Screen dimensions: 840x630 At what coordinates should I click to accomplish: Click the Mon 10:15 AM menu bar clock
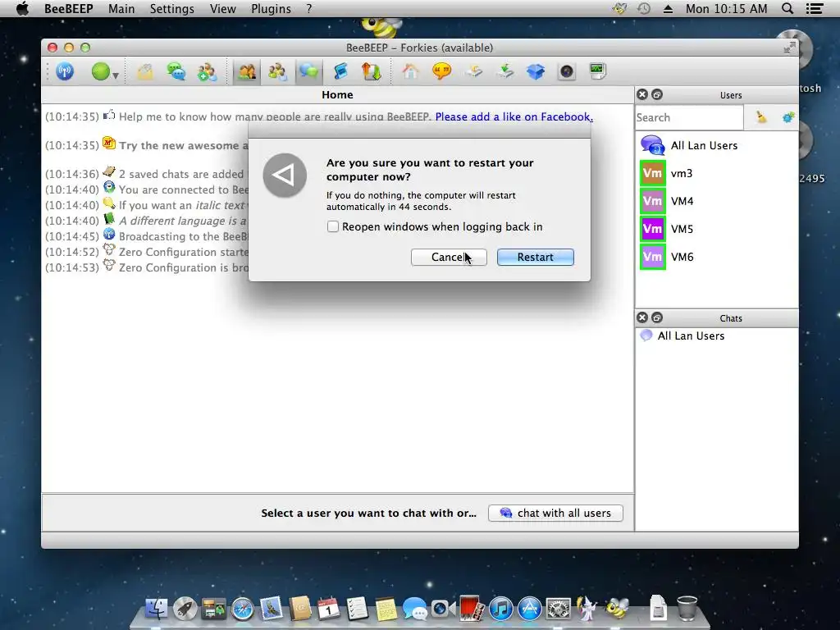727,9
